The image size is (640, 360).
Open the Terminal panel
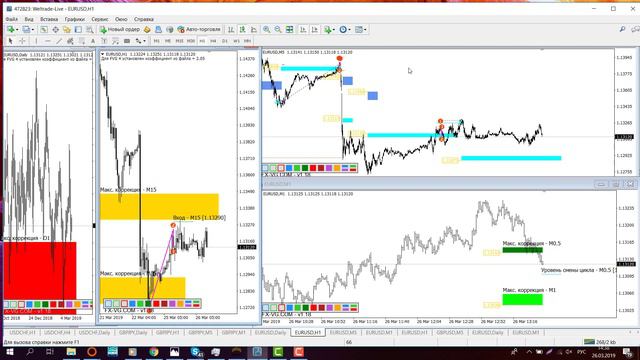tap(78, 29)
